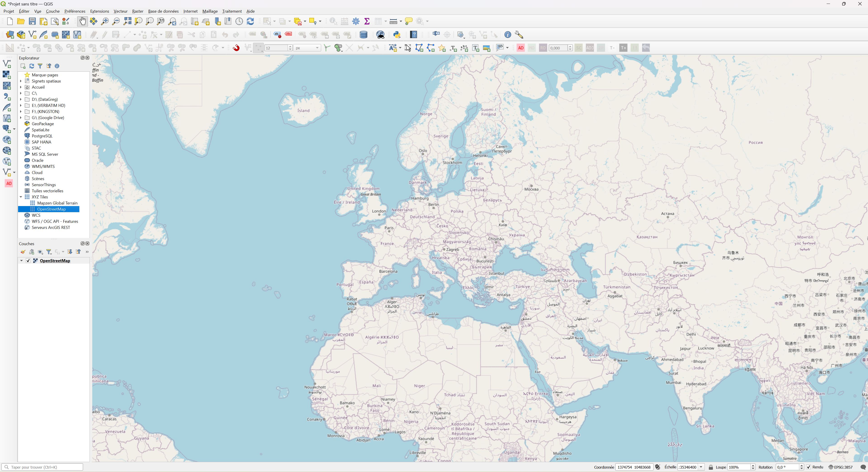Open the temporal controller clock icon
The width and height of the screenshot is (868, 472).
(x=239, y=21)
